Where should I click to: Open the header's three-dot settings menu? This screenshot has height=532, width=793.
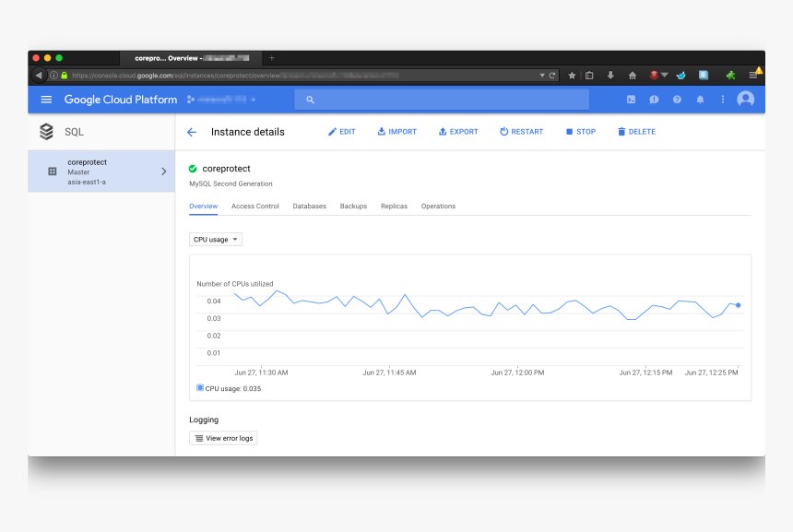pyautogui.click(x=723, y=100)
